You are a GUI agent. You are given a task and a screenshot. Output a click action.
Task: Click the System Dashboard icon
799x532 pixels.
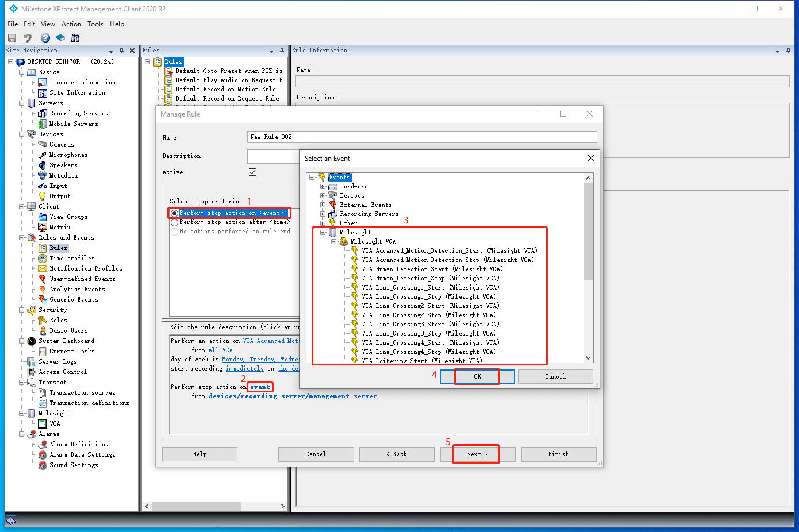point(32,341)
